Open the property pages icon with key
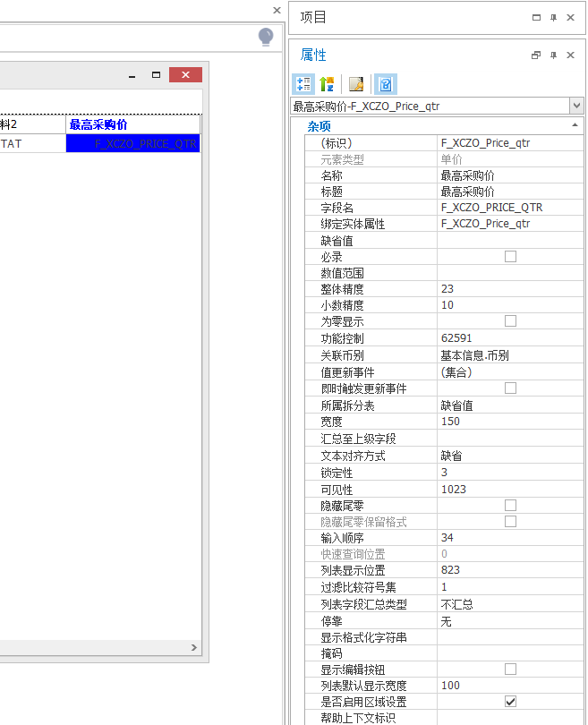This screenshot has width=588, height=725. coord(356,84)
